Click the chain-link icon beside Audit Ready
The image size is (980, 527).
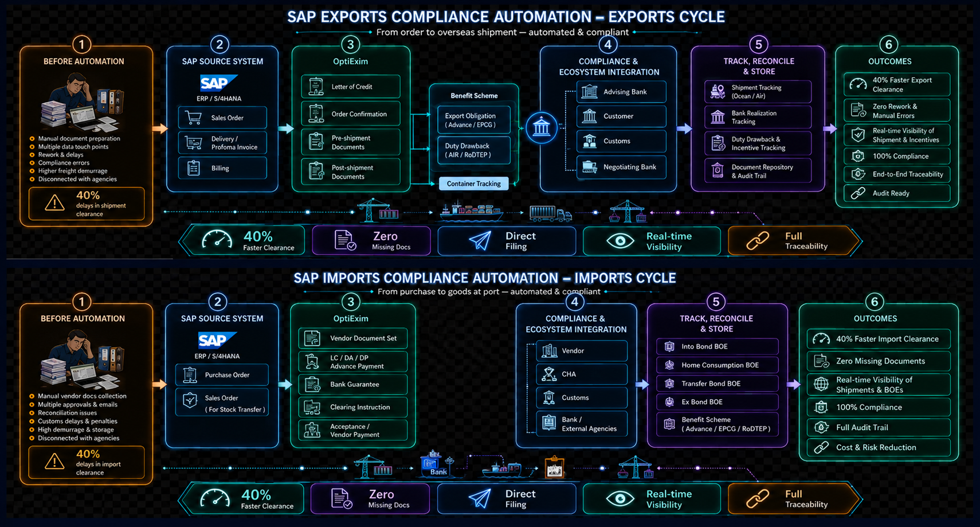point(858,193)
